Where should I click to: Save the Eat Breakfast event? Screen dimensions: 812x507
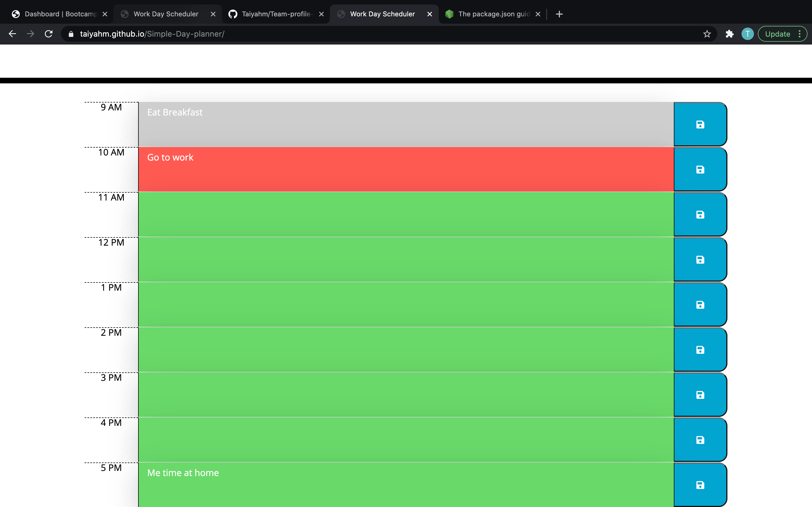700,124
